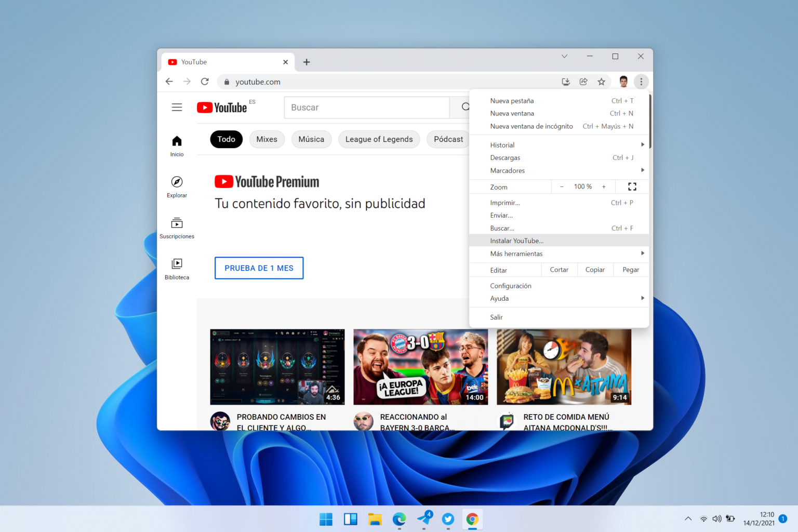Open the 14:00 Europa League video thumbnail
Viewport: 798px width, 532px height.
pos(420,367)
